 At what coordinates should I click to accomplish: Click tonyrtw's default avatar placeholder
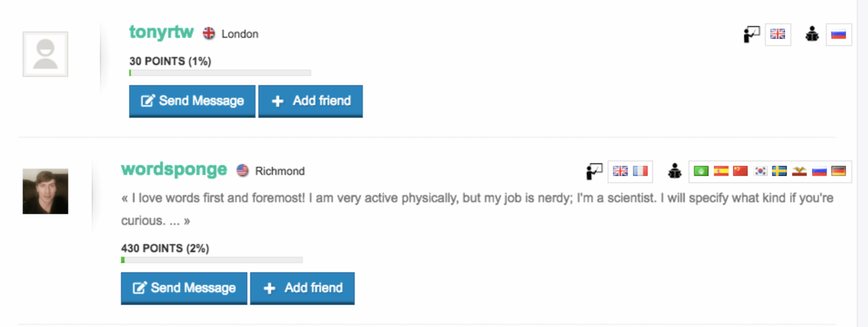[x=45, y=54]
